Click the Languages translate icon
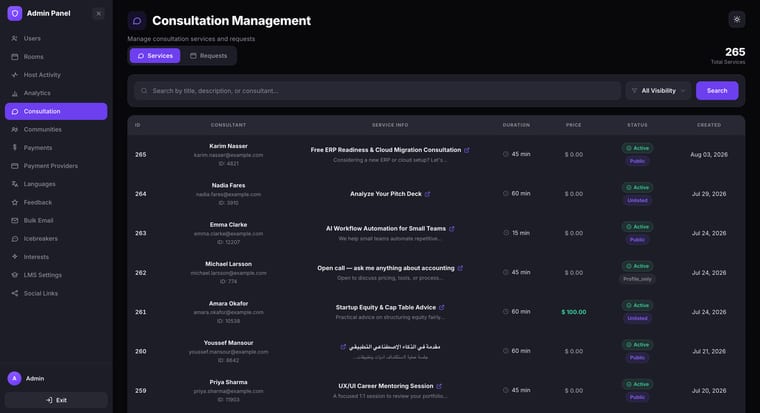This screenshot has height=413, width=760. pyautogui.click(x=15, y=184)
